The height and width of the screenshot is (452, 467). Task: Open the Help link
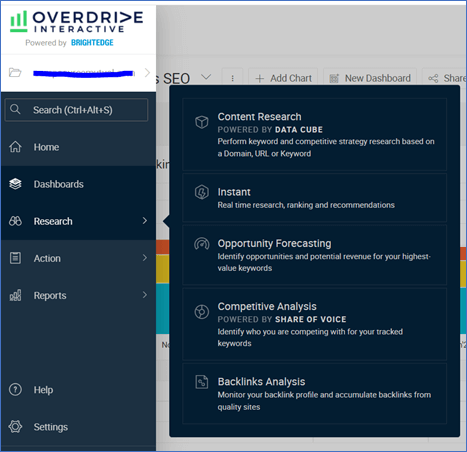[x=43, y=390]
